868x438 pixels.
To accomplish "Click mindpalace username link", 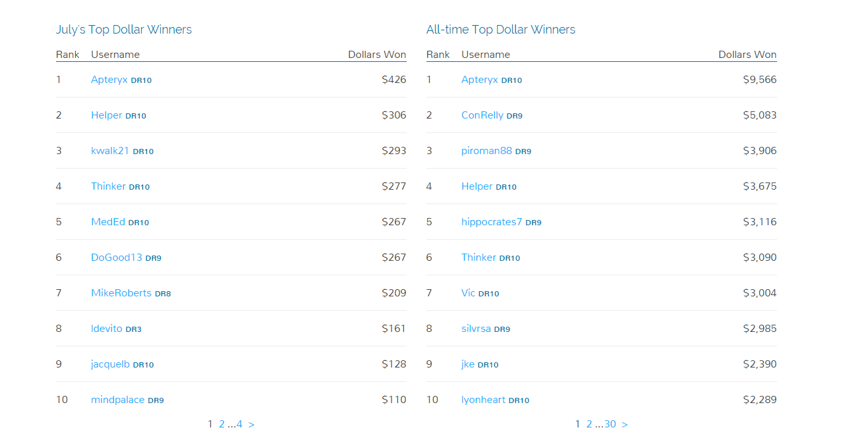I will pos(118,400).
